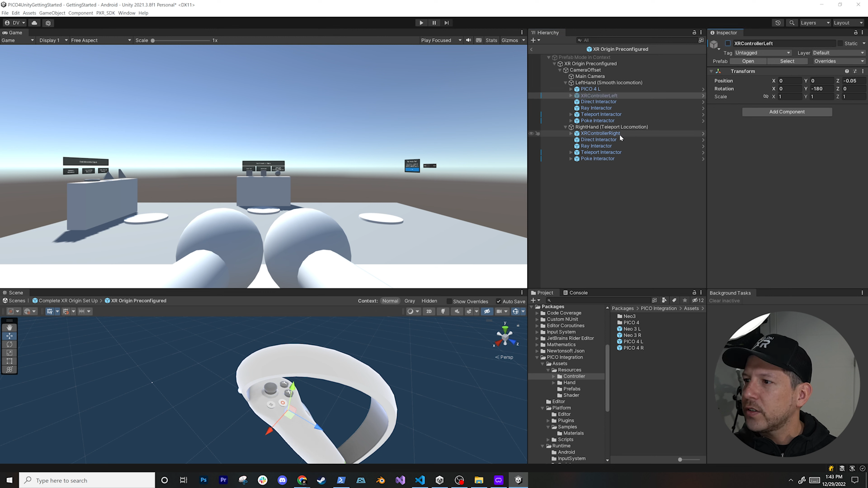This screenshot has height=488, width=868.
Task: Select PICO 4 R prefab asset
Action: coord(630,348)
